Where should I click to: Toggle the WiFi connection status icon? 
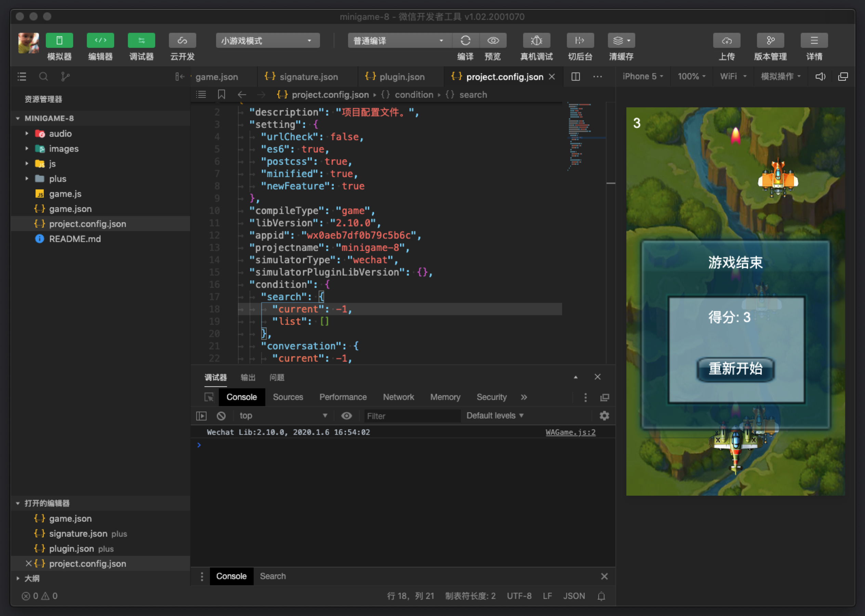tap(732, 77)
